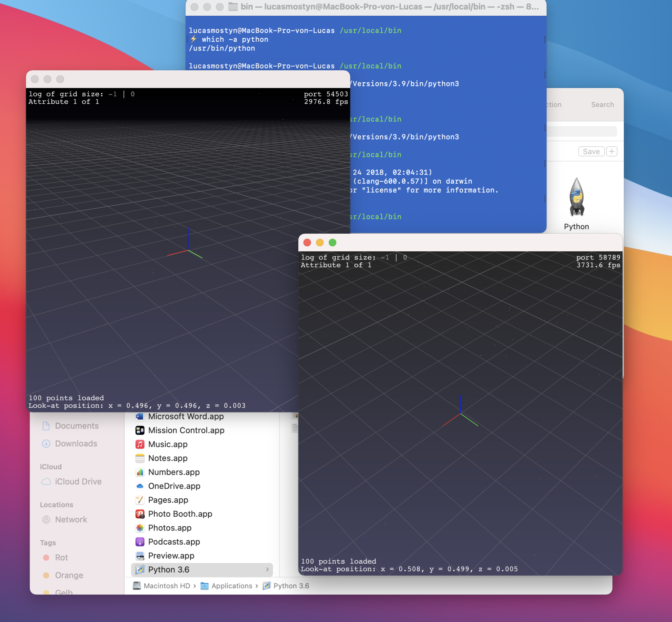This screenshot has width=672, height=622.
Task: Go to Macintosh HD in path bar
Action: coord(166,586)
